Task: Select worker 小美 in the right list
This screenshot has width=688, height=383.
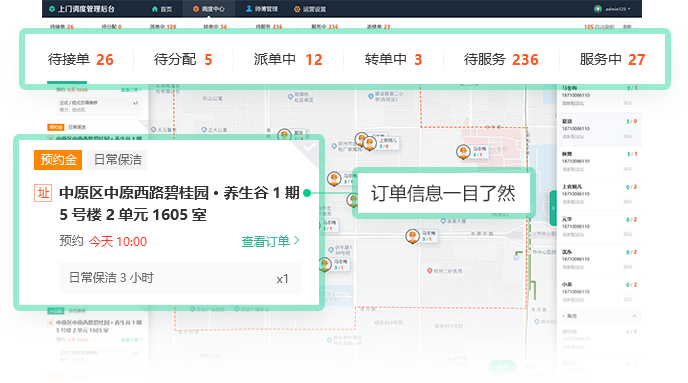Action: [x=599, y=293]
